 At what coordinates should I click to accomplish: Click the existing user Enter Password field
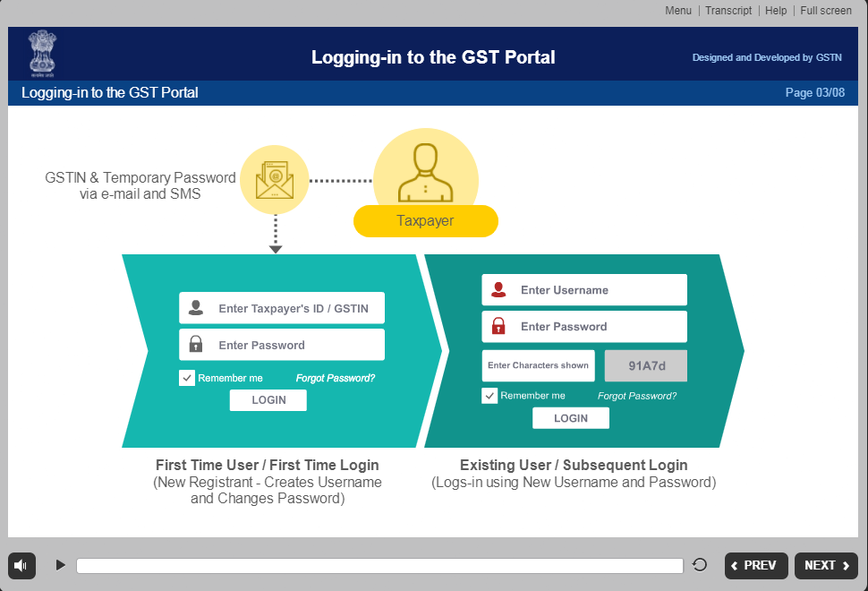(x=584, y=326)
